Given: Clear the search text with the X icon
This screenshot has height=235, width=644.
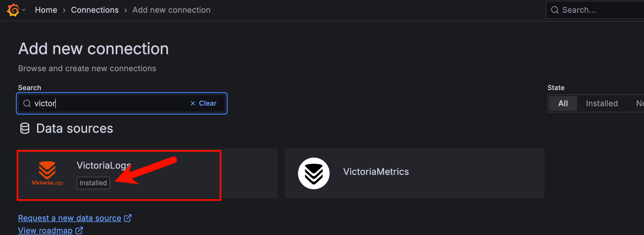Looking at the screenshot, I should pyautogui.click(x=193, y=103).
